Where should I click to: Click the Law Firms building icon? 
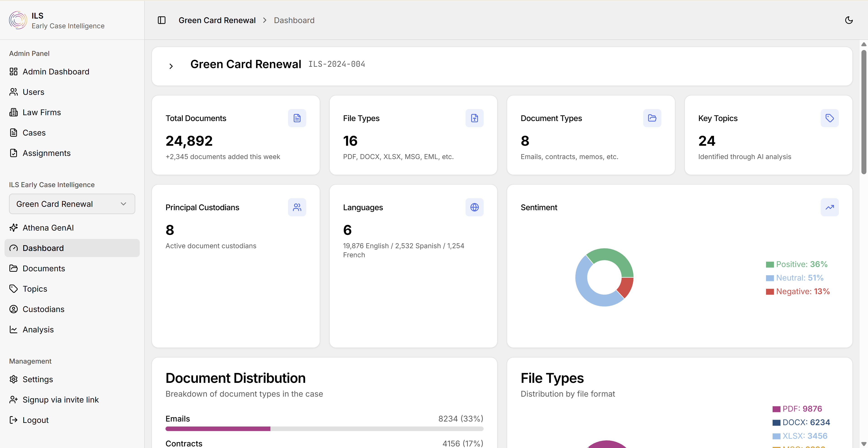[x=14, y=112]
